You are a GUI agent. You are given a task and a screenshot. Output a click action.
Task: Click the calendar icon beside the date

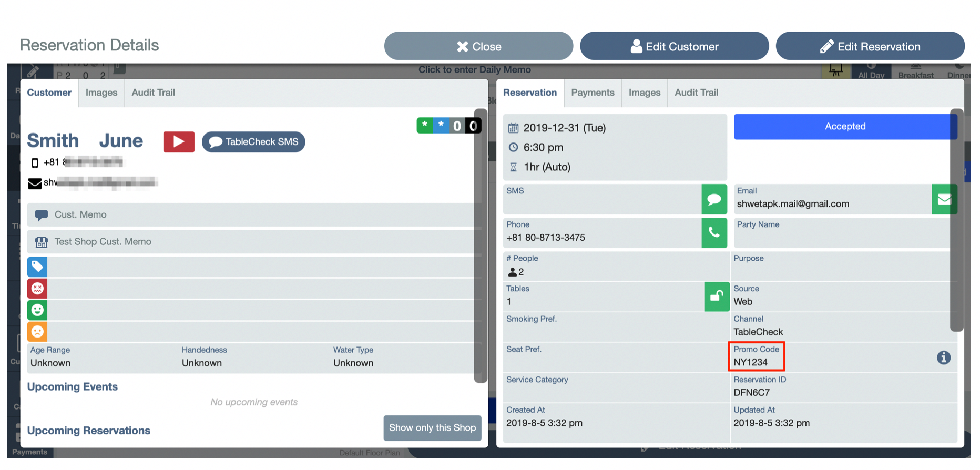coord(513,128)
